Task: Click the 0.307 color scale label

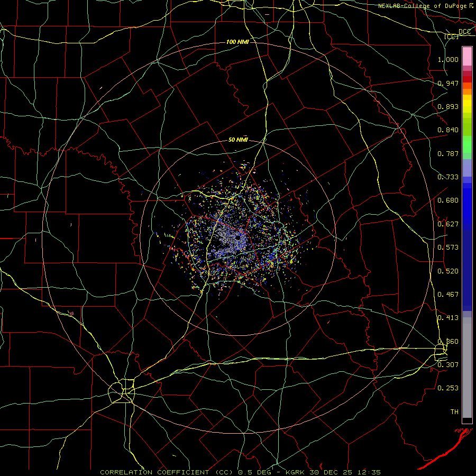Action: (448, 364)
